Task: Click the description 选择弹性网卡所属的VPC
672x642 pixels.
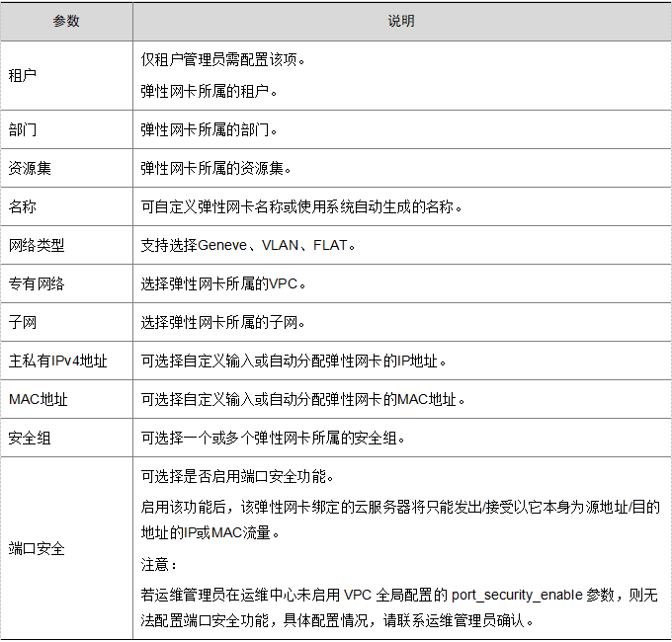Action: tap(224, 283)
